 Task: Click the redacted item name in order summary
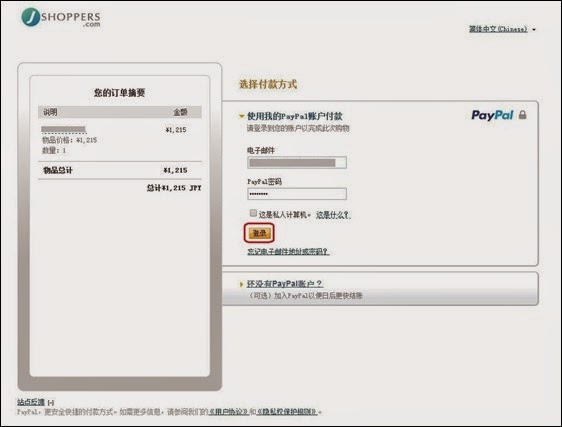[63, 129]
